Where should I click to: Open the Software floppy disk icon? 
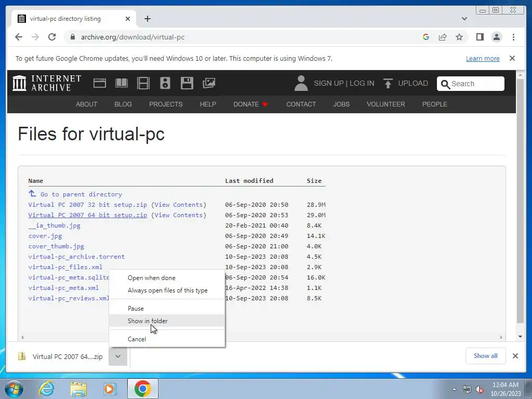click(187, 83)
